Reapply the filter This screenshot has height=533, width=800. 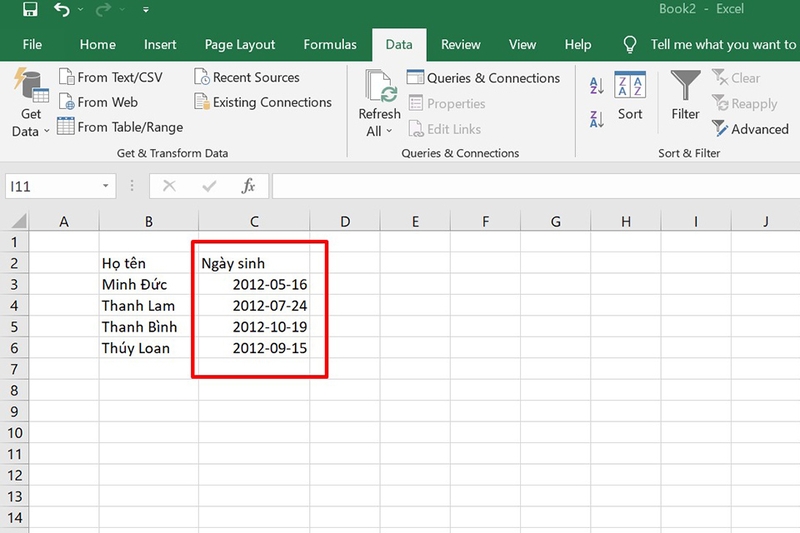pyautogui.click(x=744, y=104)
